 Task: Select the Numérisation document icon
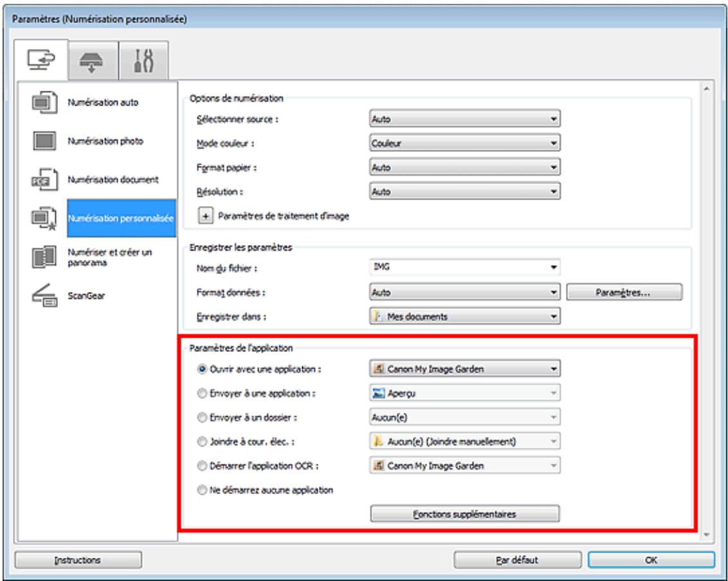point(42,179)
